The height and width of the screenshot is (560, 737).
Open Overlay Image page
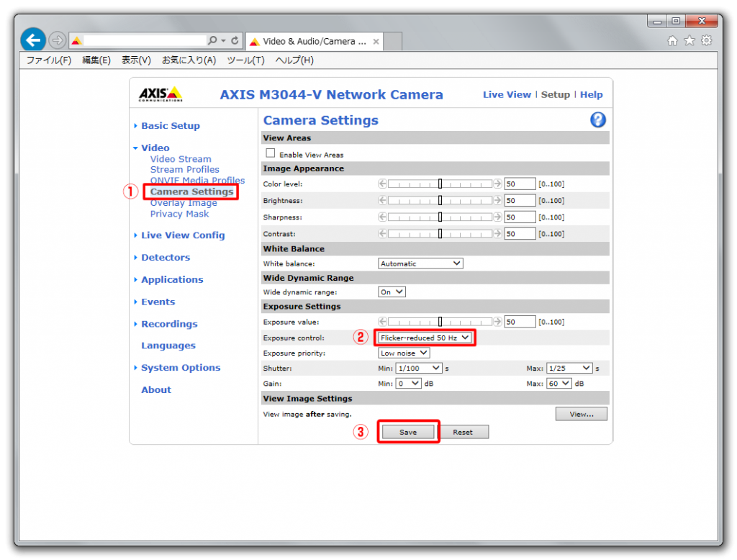click(184, 203)
